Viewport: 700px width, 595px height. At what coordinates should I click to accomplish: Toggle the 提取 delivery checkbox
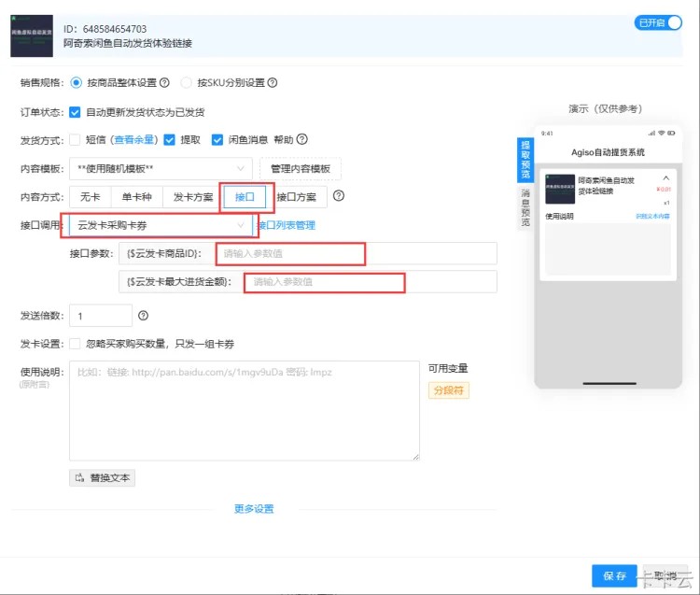point(169,140)
